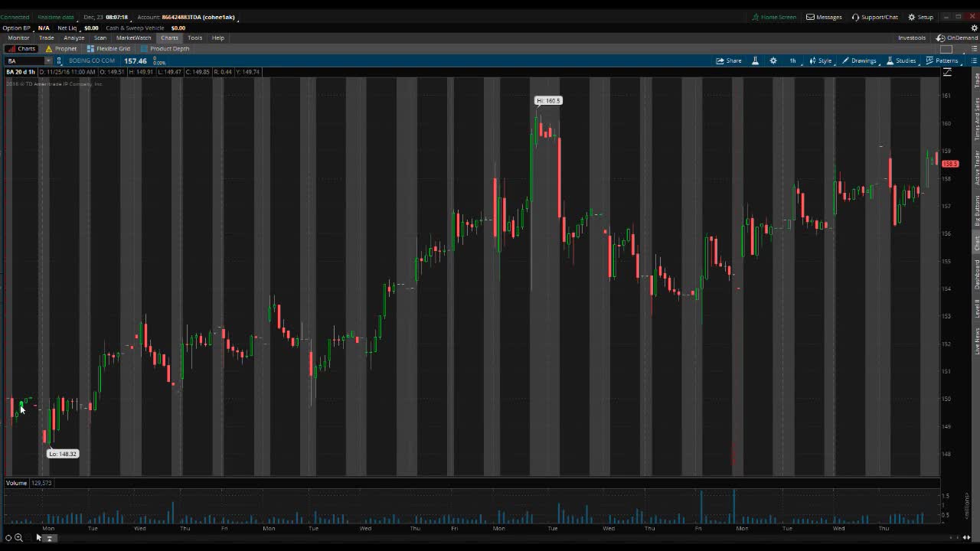The width and height of the screenshot is (980, 551).
Task: Open the Trade side panel tab
Action: coord(976,81)
